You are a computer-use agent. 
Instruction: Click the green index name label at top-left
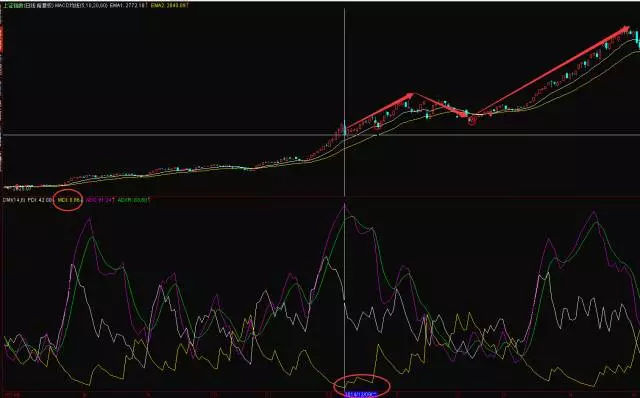click(x=13, y=6)
